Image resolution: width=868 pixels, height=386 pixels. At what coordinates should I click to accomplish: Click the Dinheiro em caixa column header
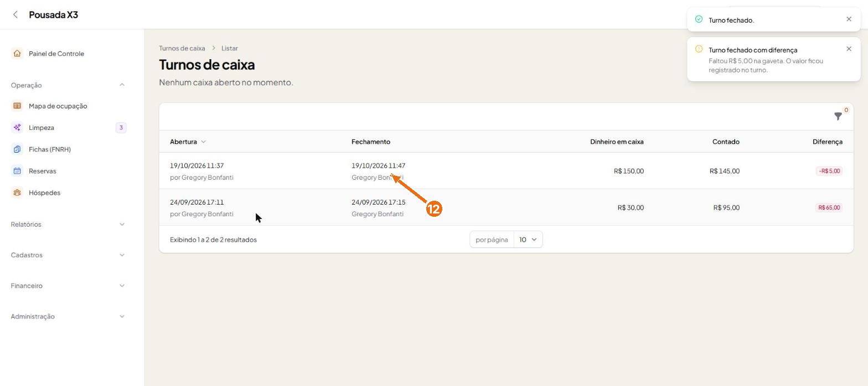click(617, 142)
